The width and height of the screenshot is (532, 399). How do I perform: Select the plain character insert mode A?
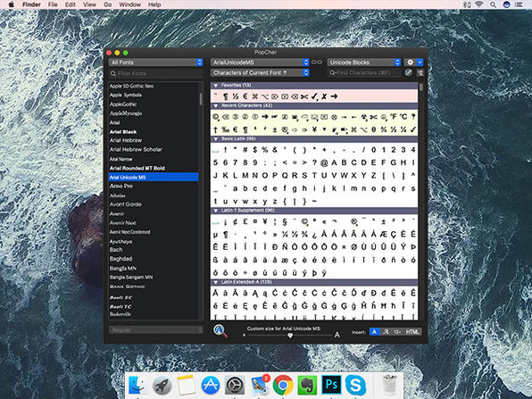[x=374, y=332]
